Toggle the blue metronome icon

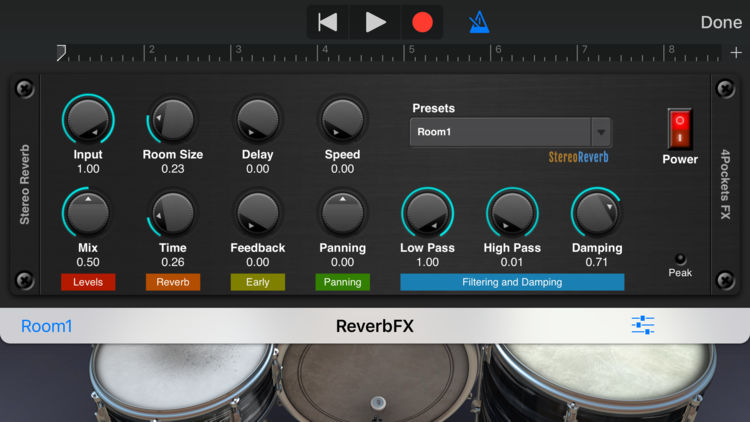[x=479, y=22]
